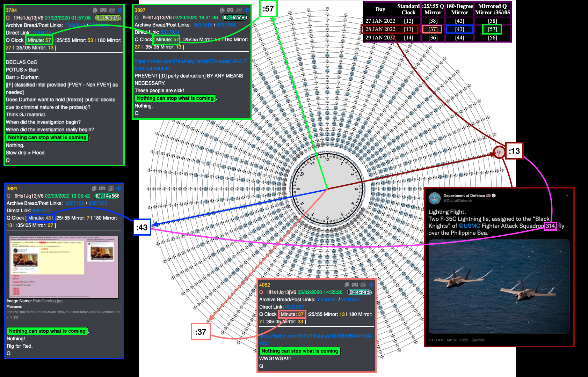Viewport: 588px width, 377px height.
Task: Click the verified badge beside Department of Defense
Action: [x=494, y=195]
